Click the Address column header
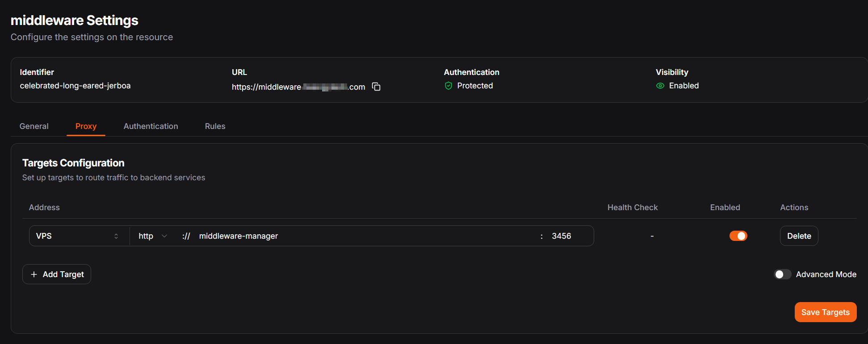The image size is (868, 344). (x=44, y=207)
